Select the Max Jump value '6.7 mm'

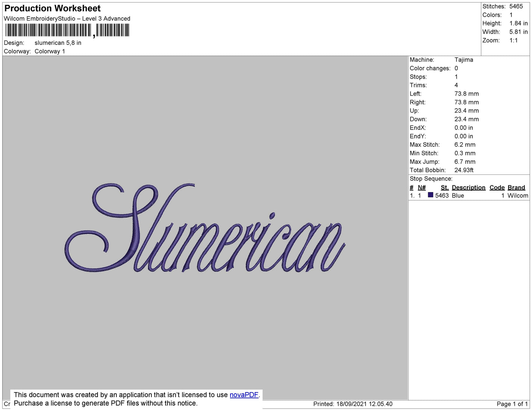[465, 162]
